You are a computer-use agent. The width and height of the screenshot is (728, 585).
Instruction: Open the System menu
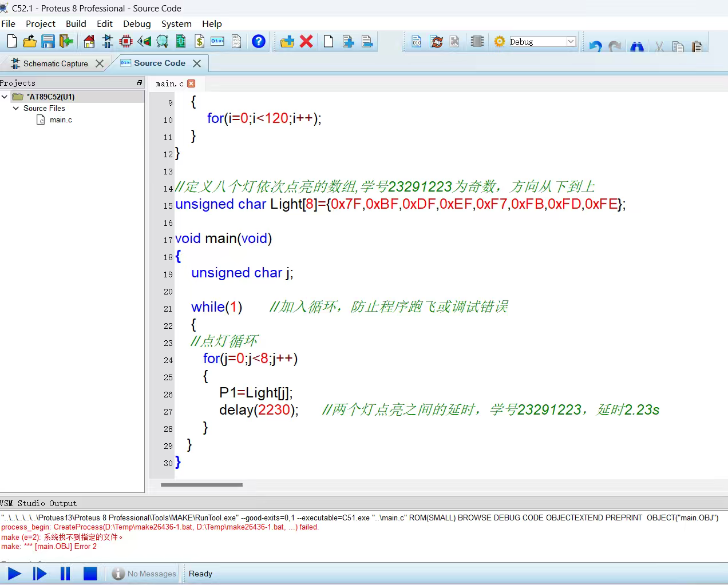tap(176, 23)
